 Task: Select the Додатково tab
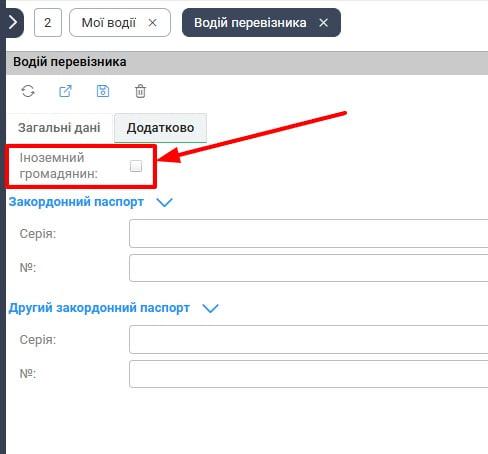(160, 128)
